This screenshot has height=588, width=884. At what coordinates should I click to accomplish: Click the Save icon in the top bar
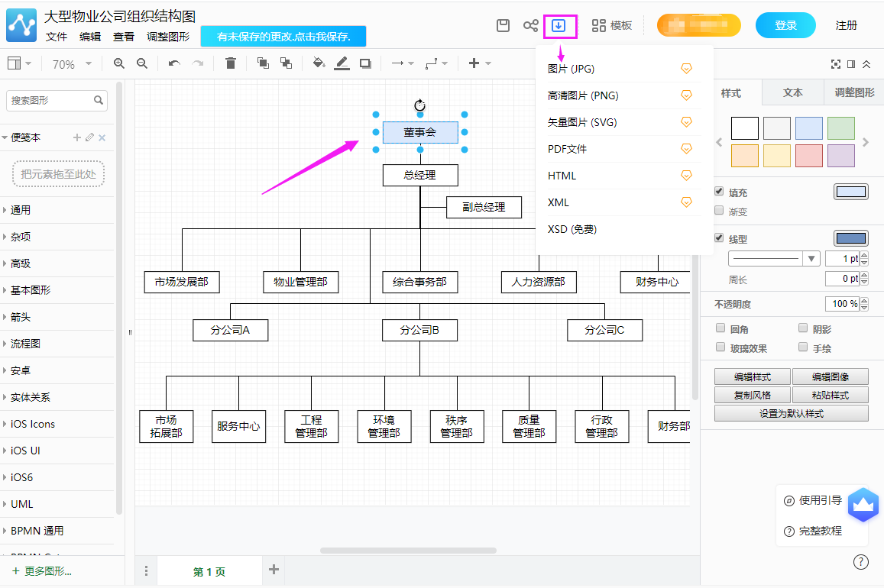click(x=503, y=25)
